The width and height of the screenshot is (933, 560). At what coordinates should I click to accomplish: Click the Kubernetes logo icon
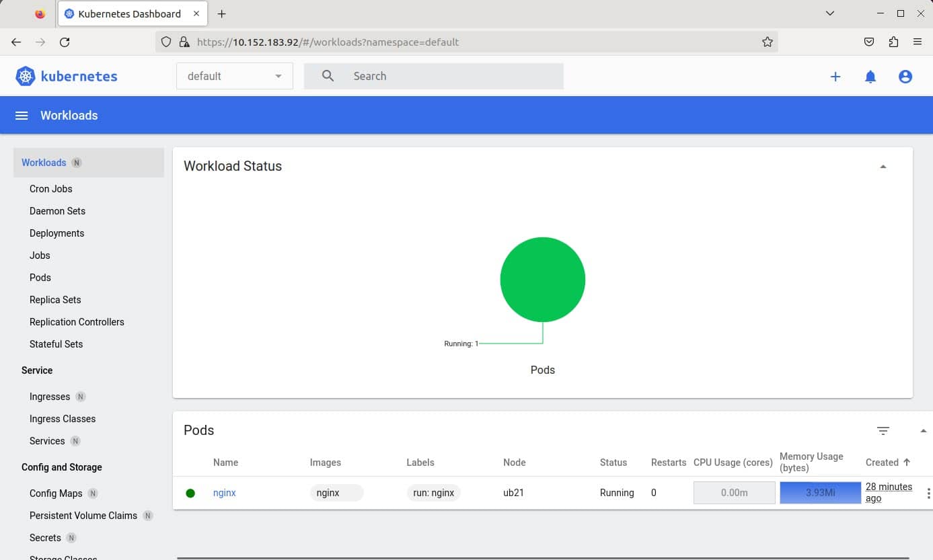pyautogui.click(x=26, y=76)
